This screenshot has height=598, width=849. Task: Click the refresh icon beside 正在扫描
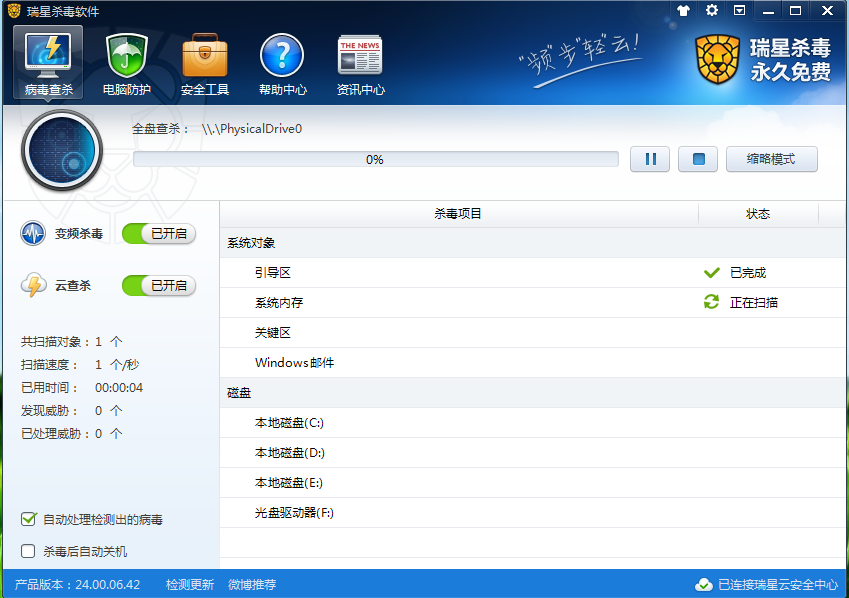point(711,302)
